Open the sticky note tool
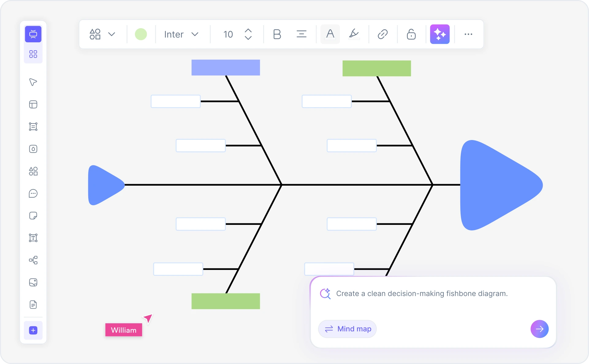 click(x=33, y=216)
